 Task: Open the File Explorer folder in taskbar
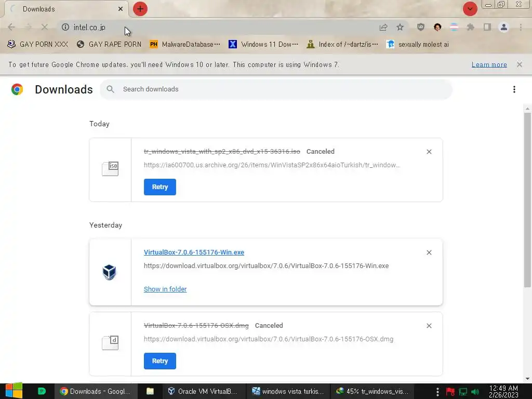pos(150,391)
